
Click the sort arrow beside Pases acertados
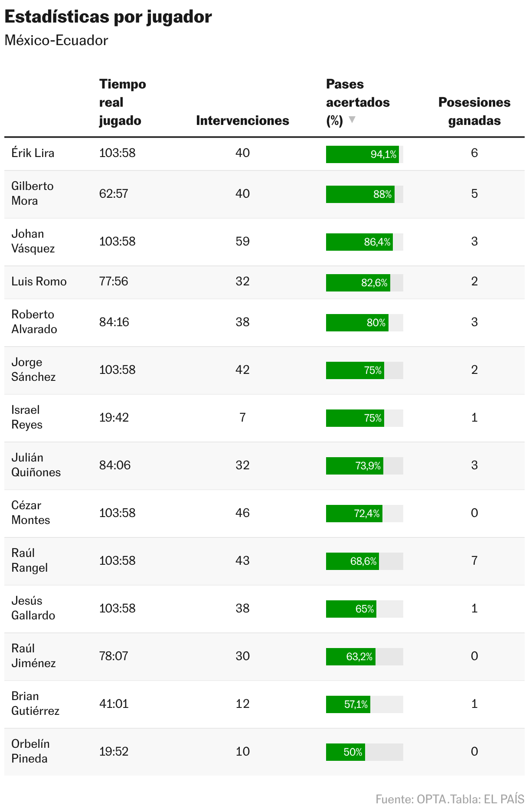coord(352,120)
